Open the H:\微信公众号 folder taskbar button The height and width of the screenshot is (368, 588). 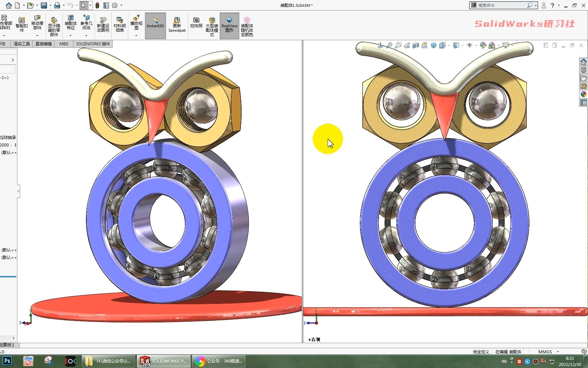tap(109, 361)
